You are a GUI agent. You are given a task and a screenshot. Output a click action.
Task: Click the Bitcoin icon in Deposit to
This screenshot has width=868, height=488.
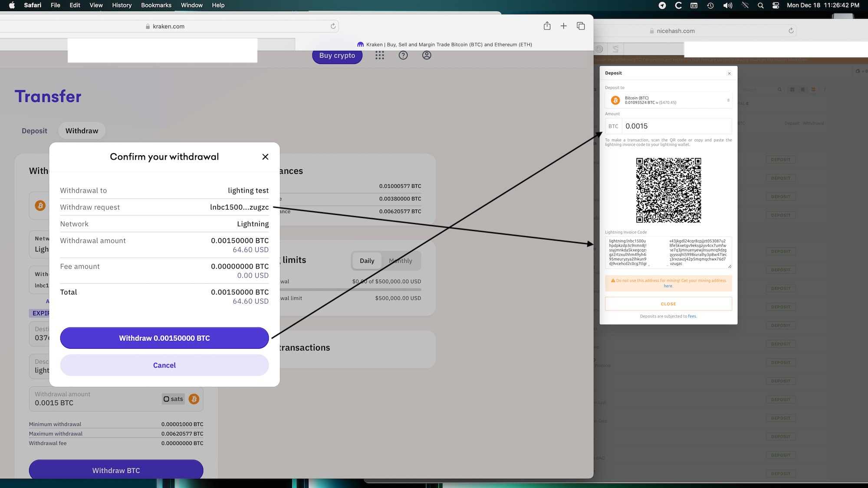coord(615,100)
